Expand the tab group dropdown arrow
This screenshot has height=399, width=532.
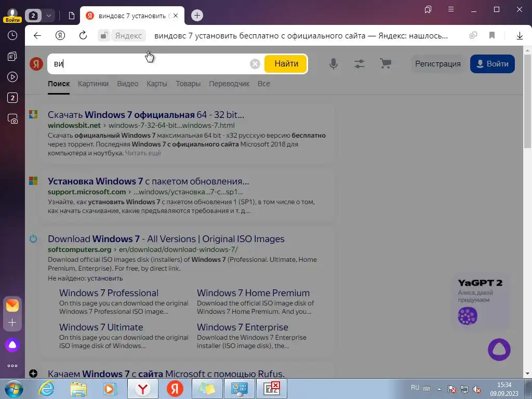[48, 16]
